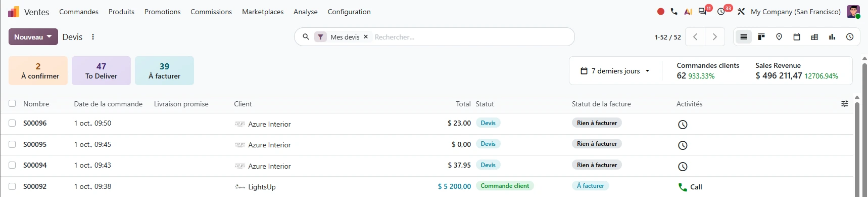The height and width of the screenshot is (197, 868).
Task: Open the My Company (San Francisco) switcher
Action: pos(796,12)
